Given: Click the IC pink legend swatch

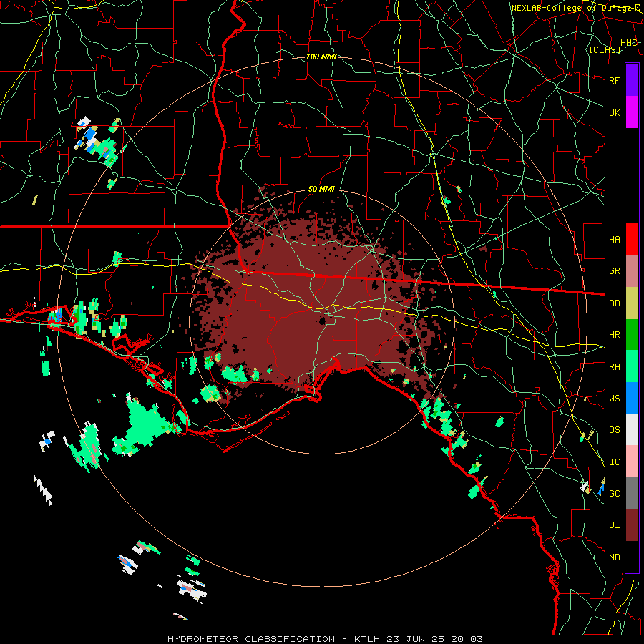Looking at the screenshot, I should pos(632,462).
